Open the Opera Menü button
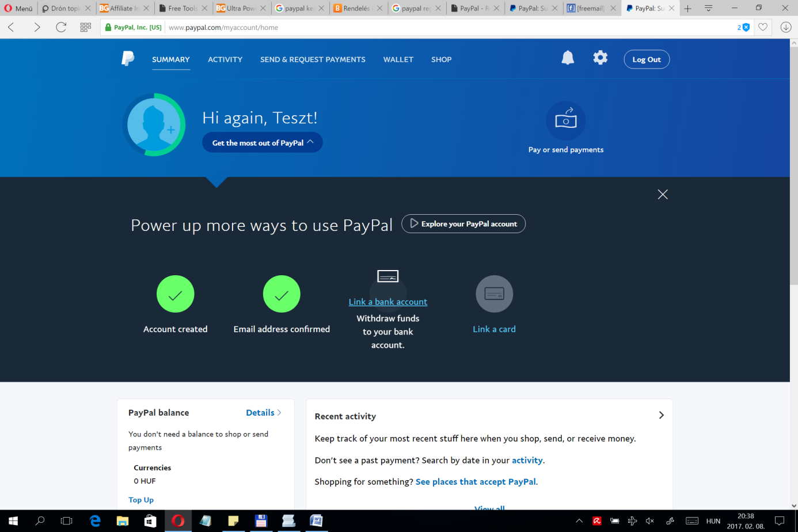 (18, 8)
